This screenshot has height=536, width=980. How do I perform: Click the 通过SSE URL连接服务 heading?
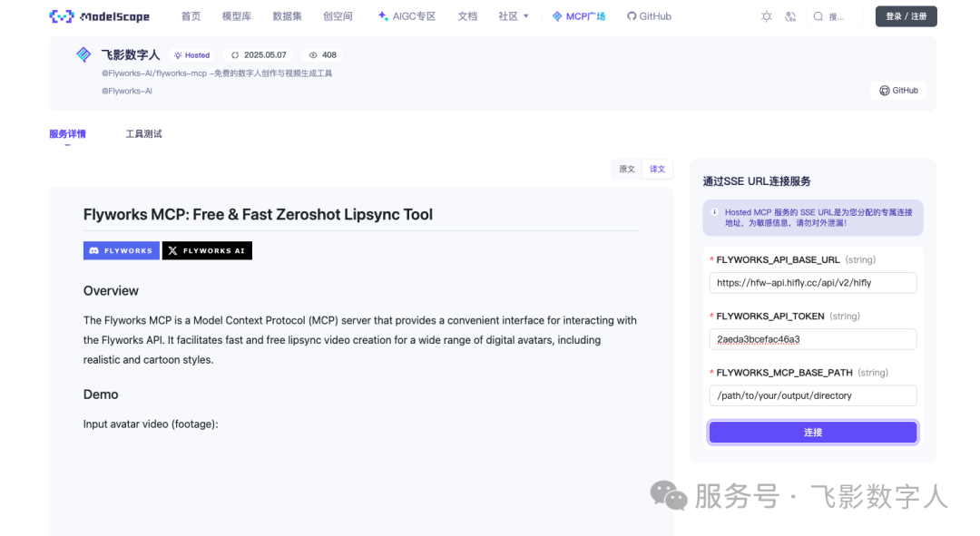point(756,181)
